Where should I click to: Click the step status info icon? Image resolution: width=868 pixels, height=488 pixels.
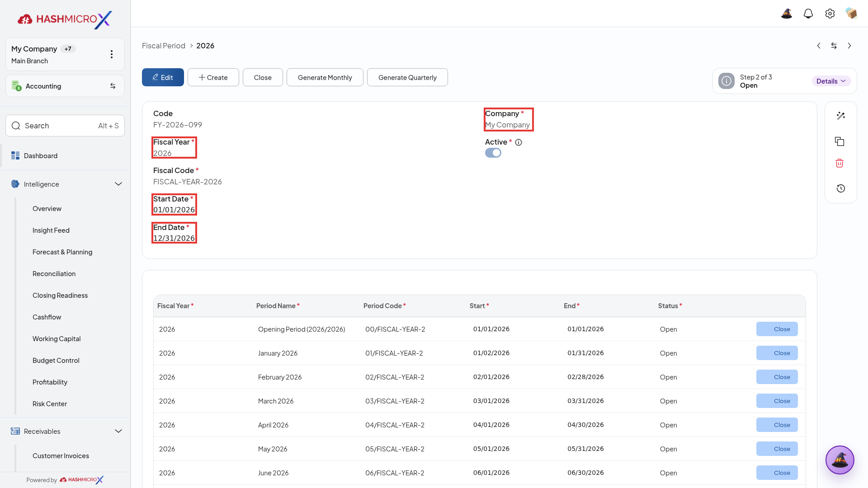coord(726,81)
